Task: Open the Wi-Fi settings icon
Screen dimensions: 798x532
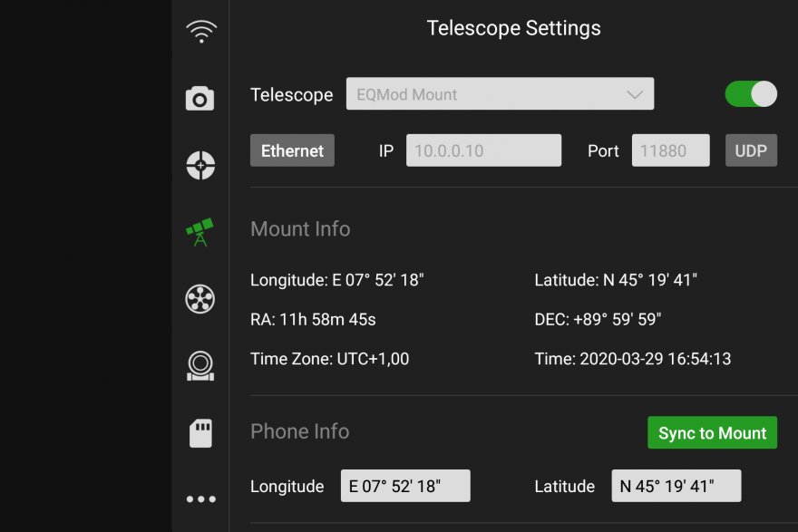Action: (200, 33)
